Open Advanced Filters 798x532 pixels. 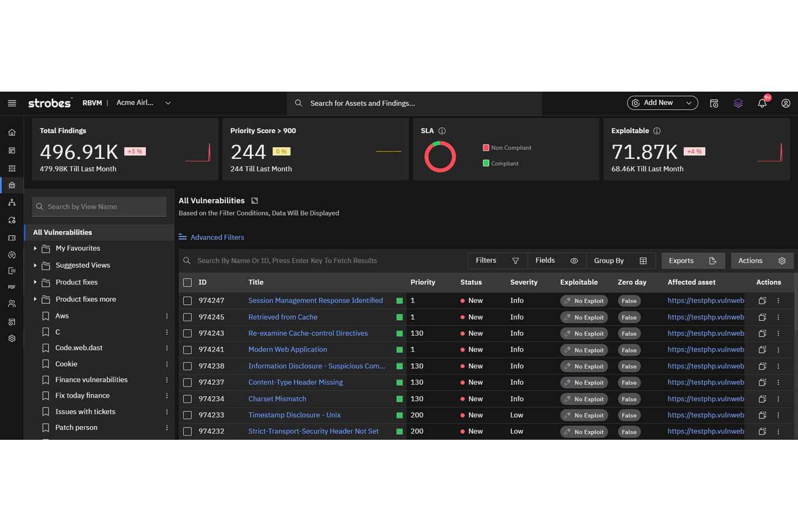tap(211, 237)
